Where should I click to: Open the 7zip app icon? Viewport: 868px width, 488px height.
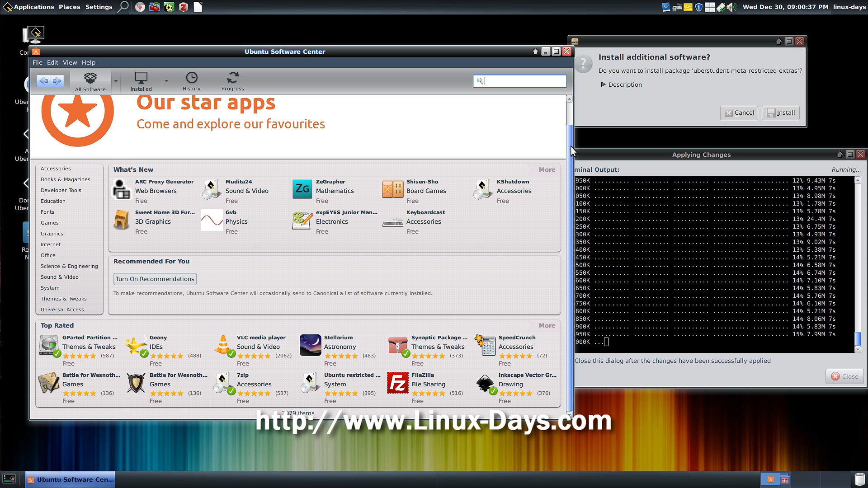click(x=223, y=384)
